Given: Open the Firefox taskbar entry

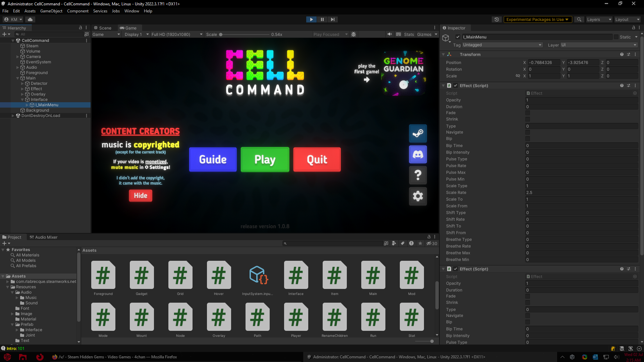Looking at the screenshot, I should 115,357.
